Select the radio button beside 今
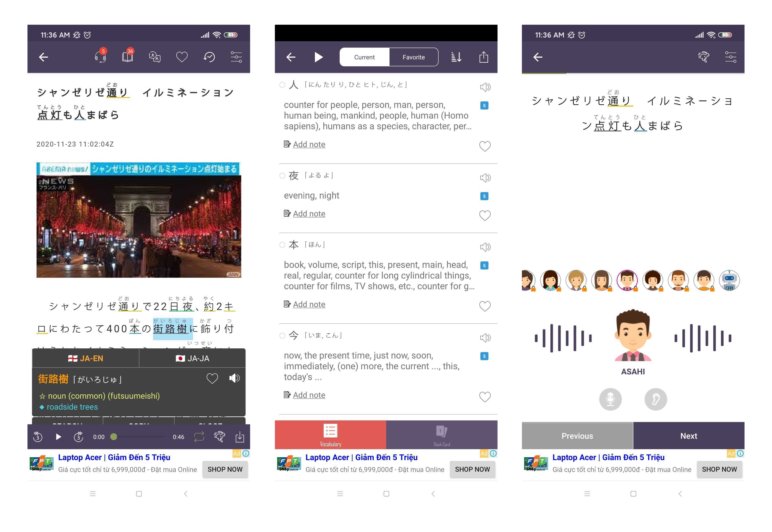Screen dimensions: 772x532 pos(282,336)
